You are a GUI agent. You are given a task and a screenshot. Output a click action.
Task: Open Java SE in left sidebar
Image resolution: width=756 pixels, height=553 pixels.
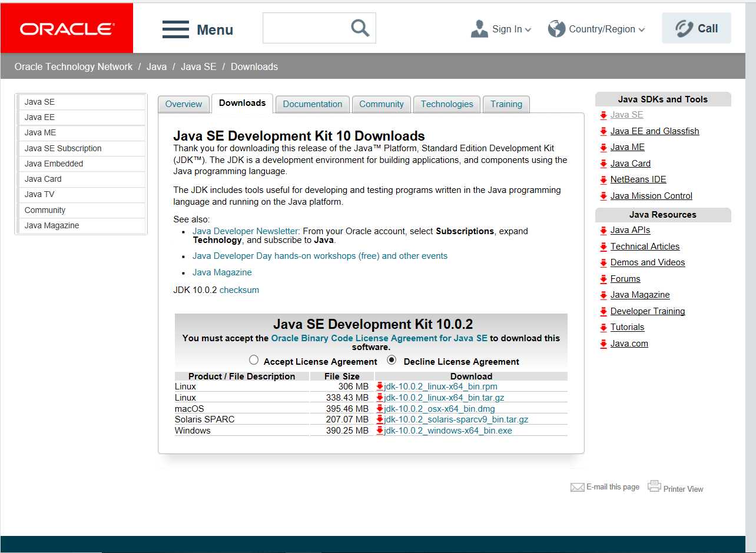[82, 102]
